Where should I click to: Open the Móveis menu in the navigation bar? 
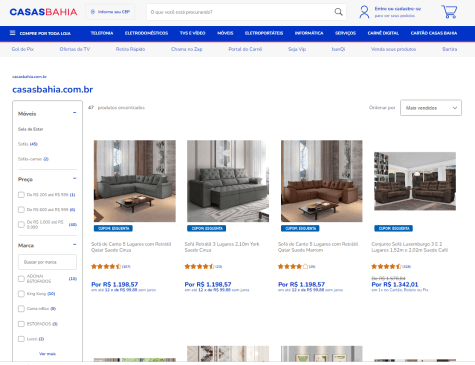[x=225, y=33]
